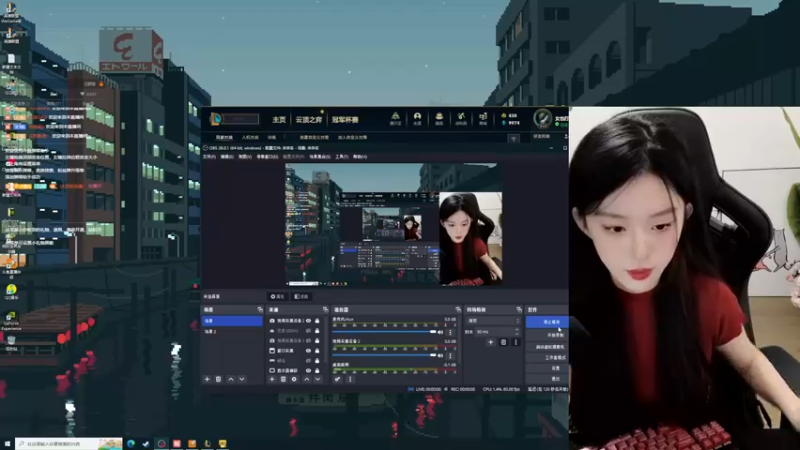
Task: Pop out the Scenes dock panel
Action: pyautogui.click(x=260, y=310)
